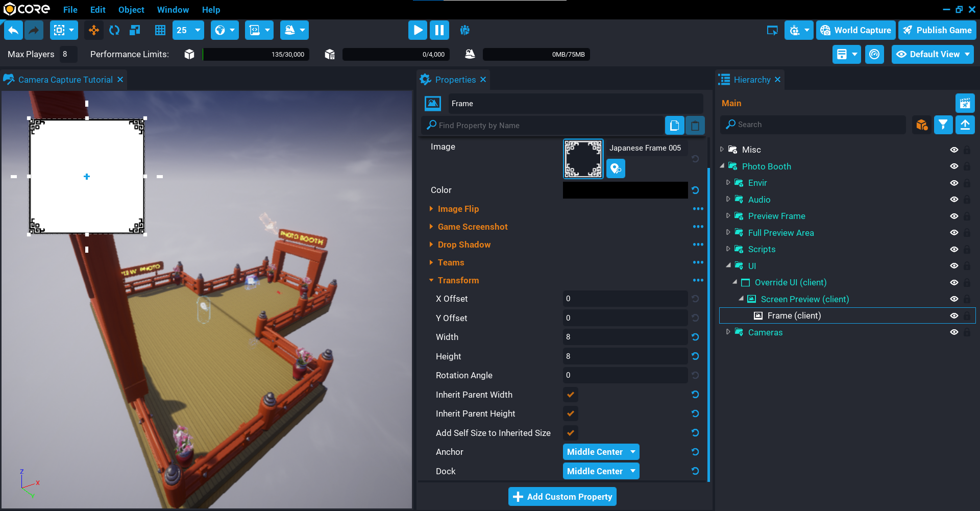Click the copy properties icon
The height and width of the screenshot is (511, 980).
674,125
